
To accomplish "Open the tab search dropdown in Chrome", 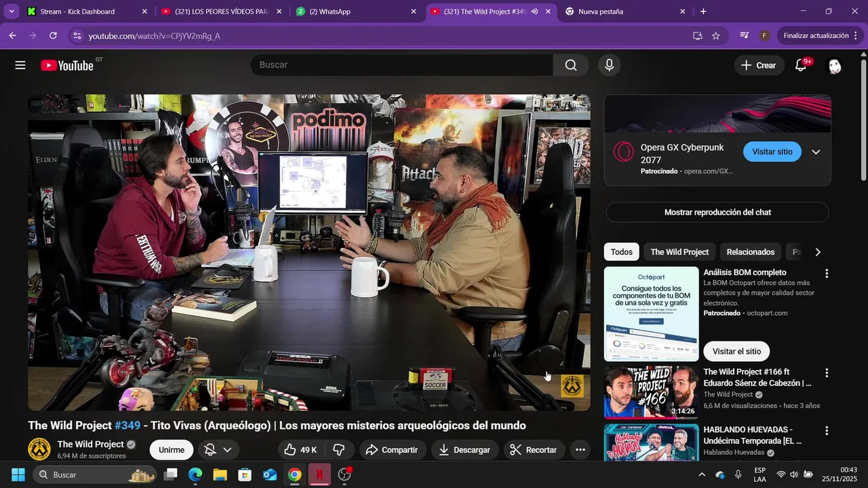I will [12, 12].
